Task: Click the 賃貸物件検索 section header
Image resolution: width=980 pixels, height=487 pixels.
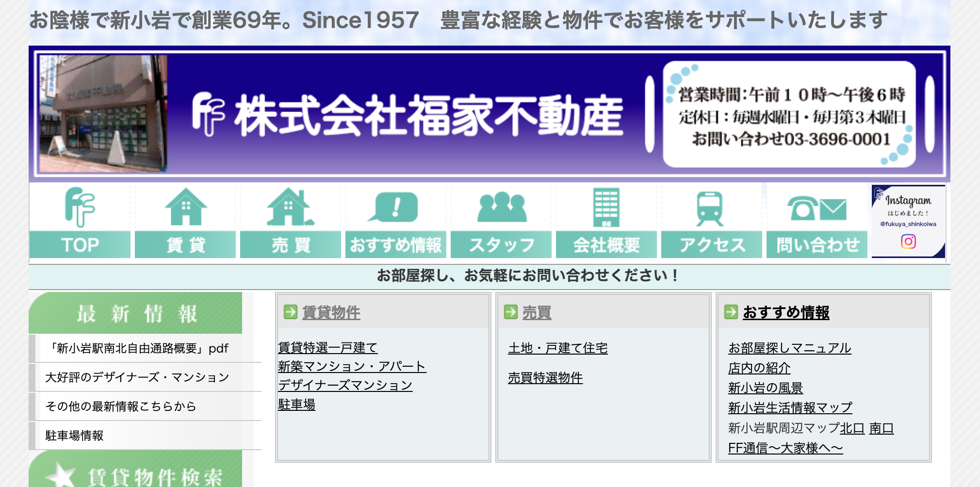Action: click(135, 469)
